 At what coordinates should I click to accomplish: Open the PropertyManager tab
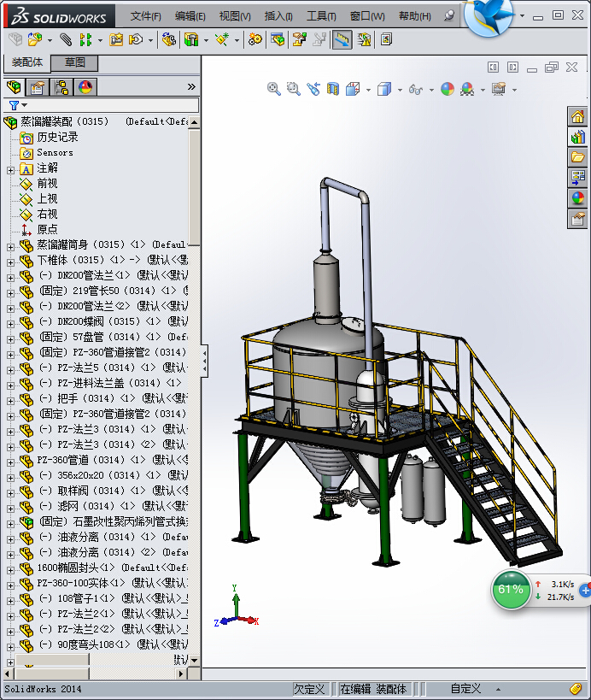(37, 87)
